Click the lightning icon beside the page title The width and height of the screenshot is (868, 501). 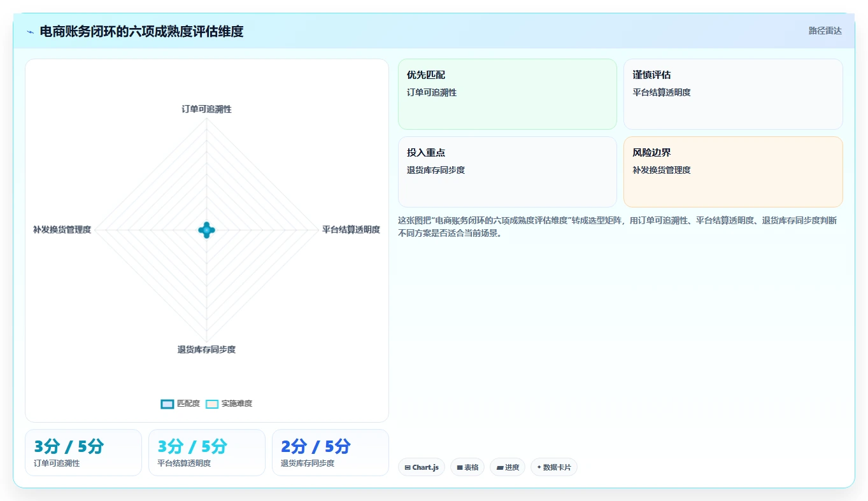31,32
